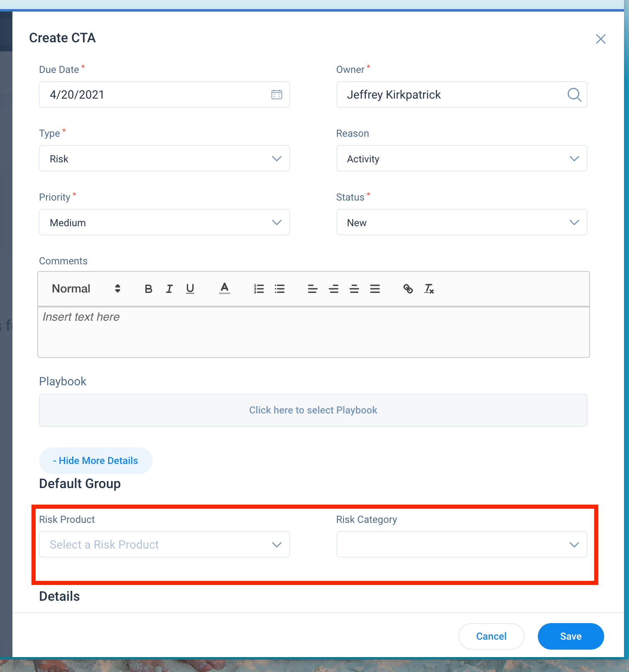629x672 pixels.
Task: Clear text formatting in Comments
Action: (x=429, y=289)
